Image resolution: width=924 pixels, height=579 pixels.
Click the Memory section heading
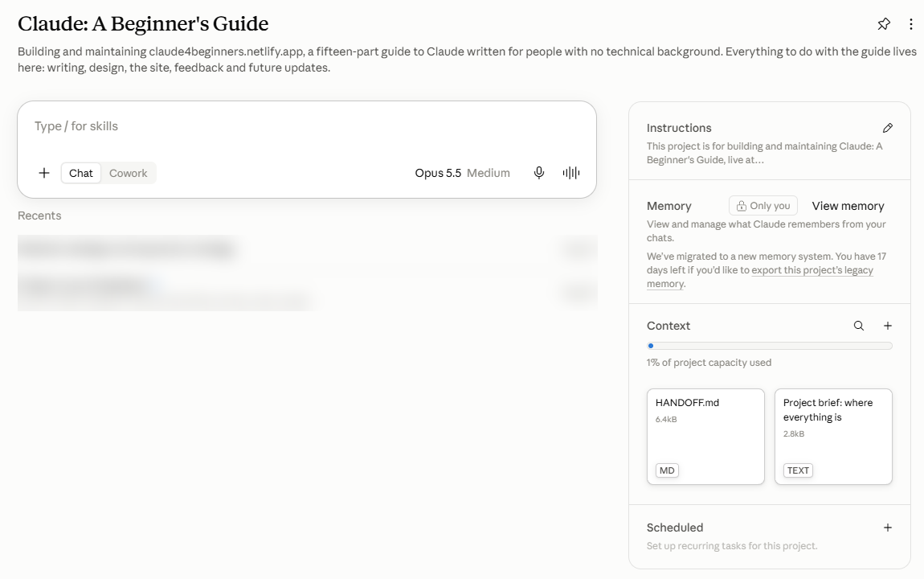[x=668, y=206]
